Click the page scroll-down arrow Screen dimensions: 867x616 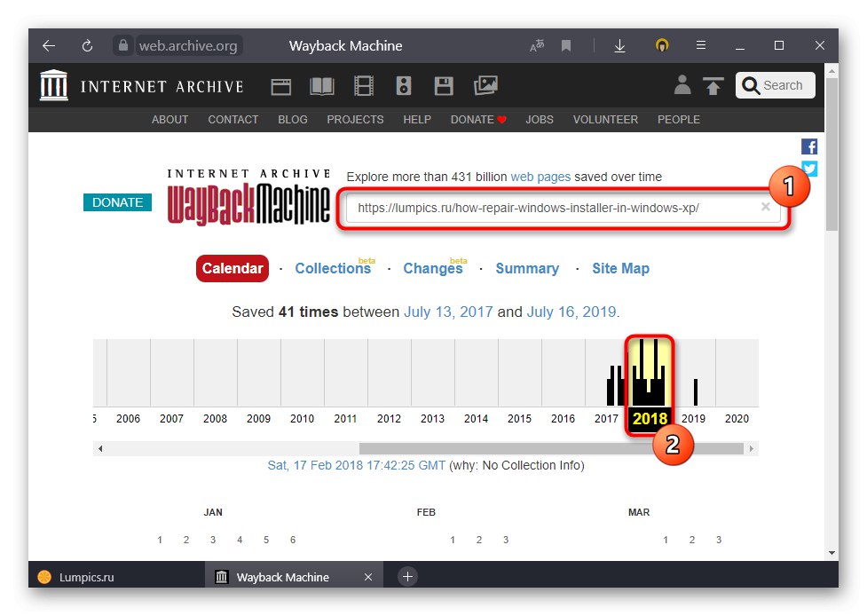[x=832, y=552]
